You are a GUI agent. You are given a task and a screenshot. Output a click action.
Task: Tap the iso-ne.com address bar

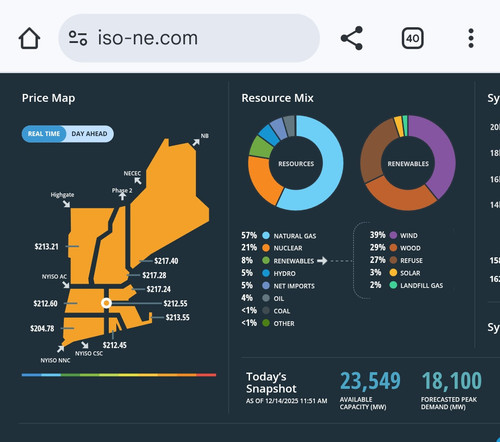189,38
